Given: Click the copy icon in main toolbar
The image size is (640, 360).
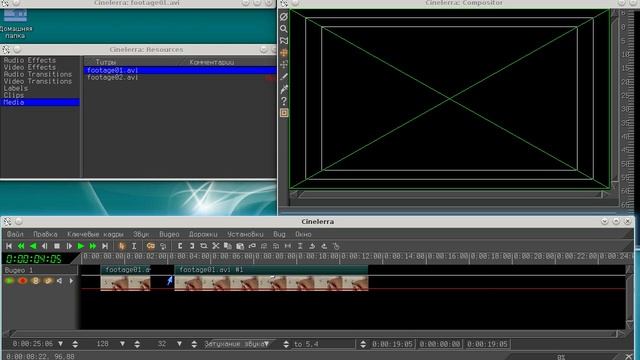Looking at the screenshot, I should (227, 246).
